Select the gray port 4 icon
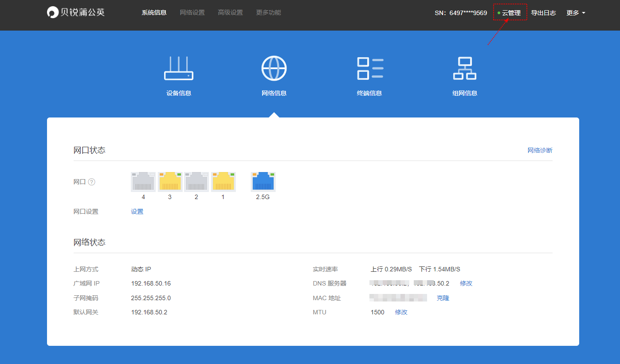620x364 pixels. 143,182
